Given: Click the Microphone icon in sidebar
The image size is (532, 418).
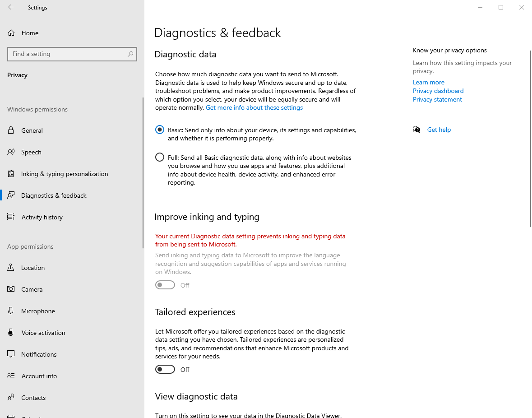Looking at the screenshot, I should tap(11, 311).
